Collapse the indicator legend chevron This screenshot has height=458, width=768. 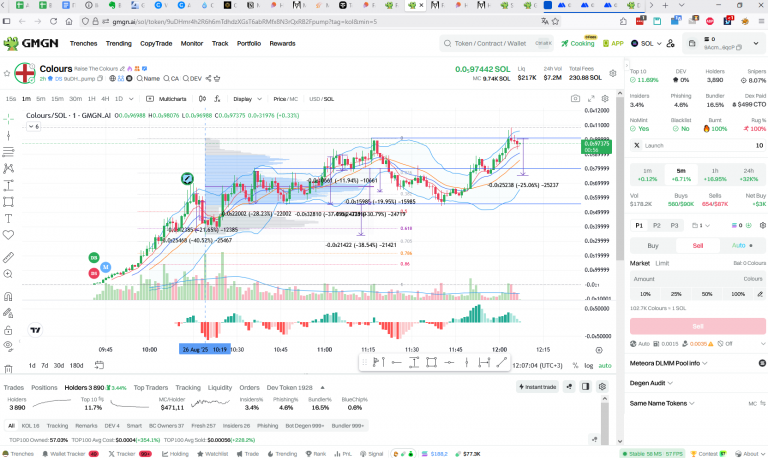coord(33,126)
